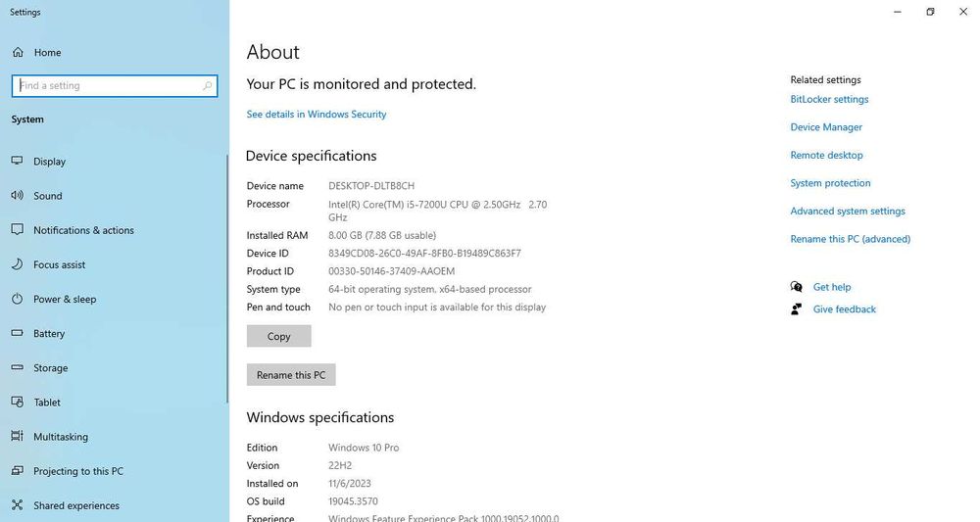Open See details in Windows Security
The width and height of the screenshot is (980, 522).
317,115
